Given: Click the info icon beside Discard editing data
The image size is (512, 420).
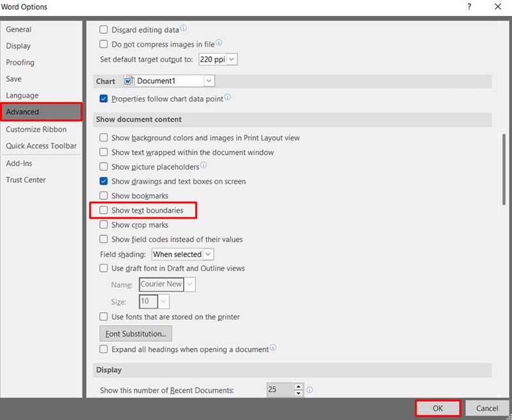Looking at the screenshot, I should (184, 28).
